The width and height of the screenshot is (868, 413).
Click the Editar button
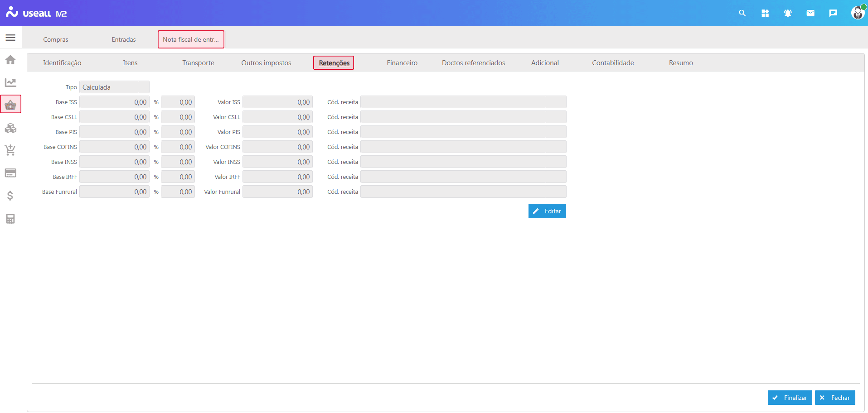(x=547, y=211)
